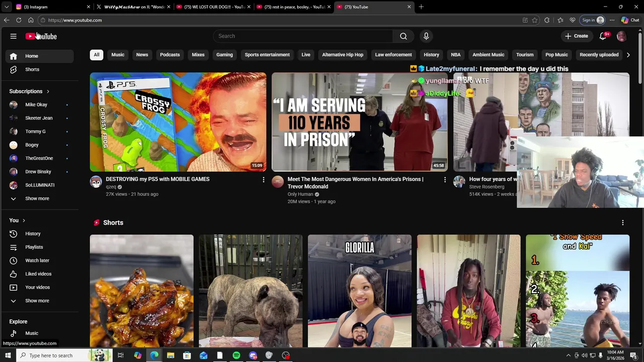Open History in sidebar

pyautogui.click(x=40, y=234)
